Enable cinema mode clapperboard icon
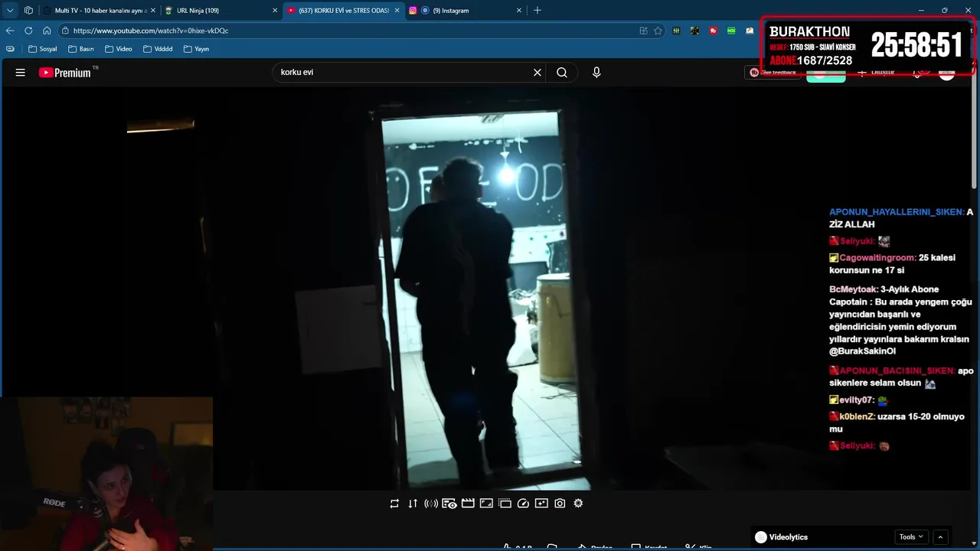 [468, 504]
